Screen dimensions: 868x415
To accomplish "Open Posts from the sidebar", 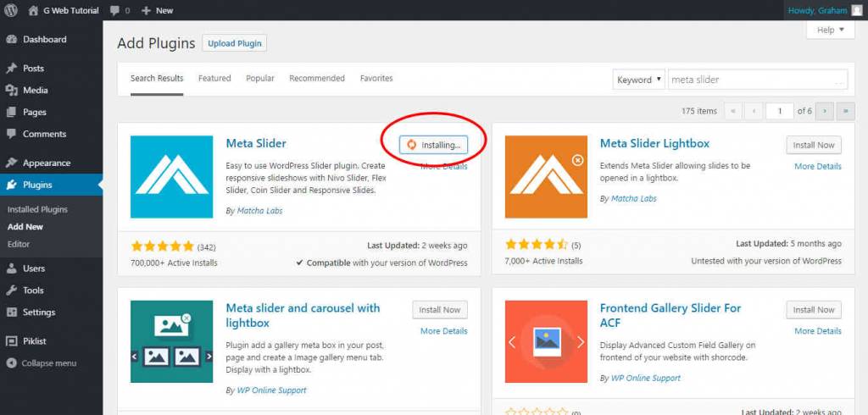I will [x=33, y=69].
